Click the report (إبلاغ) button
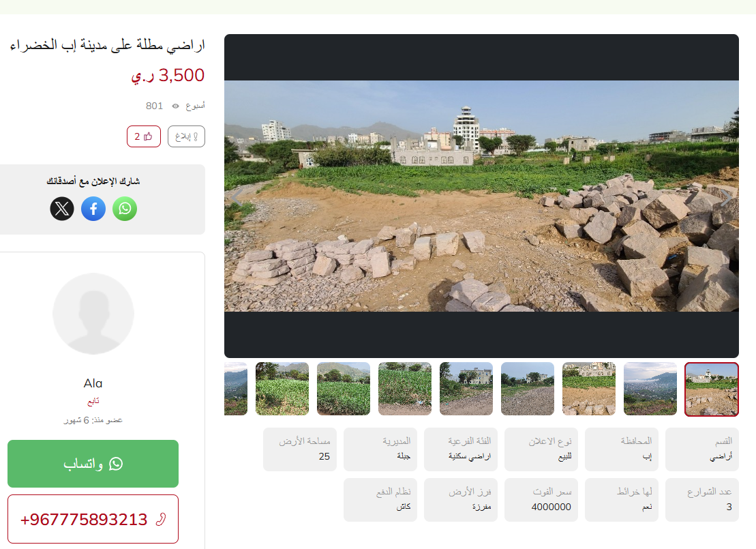The width and height of the screenshot is (756, 549). tap(187, 136)
